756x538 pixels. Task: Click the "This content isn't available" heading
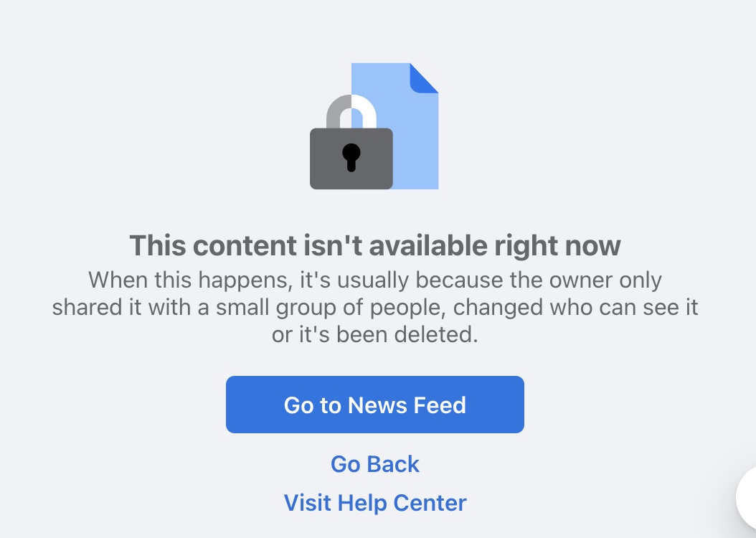375,245
